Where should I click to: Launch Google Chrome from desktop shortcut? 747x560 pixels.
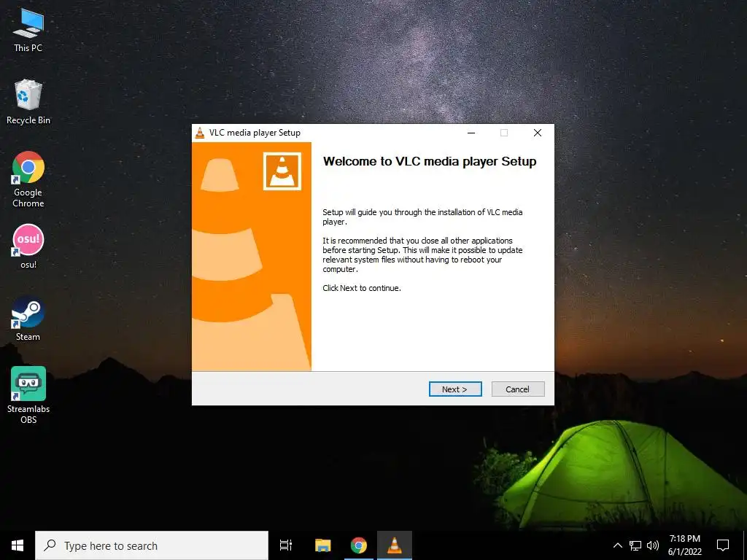tap(28, 179)
